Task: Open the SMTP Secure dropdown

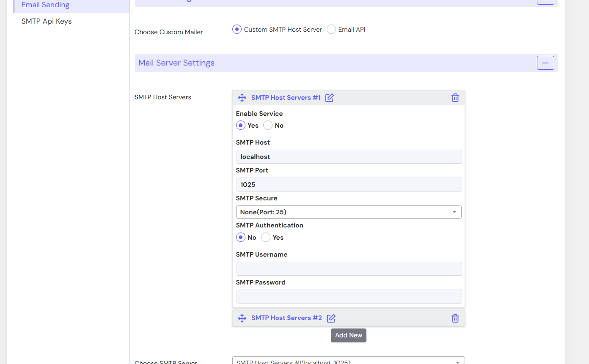Action: (349, 212)
